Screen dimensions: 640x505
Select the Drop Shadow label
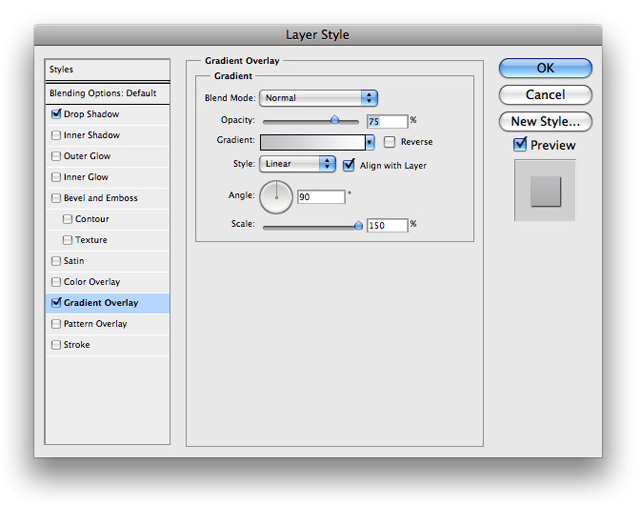91,114
